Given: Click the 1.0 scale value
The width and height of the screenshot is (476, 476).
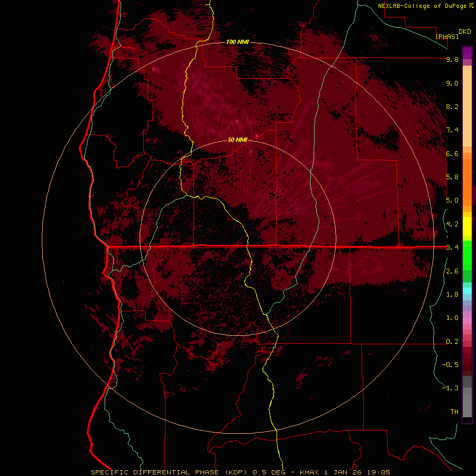Looking at the screenshot, I should [452, 318].
